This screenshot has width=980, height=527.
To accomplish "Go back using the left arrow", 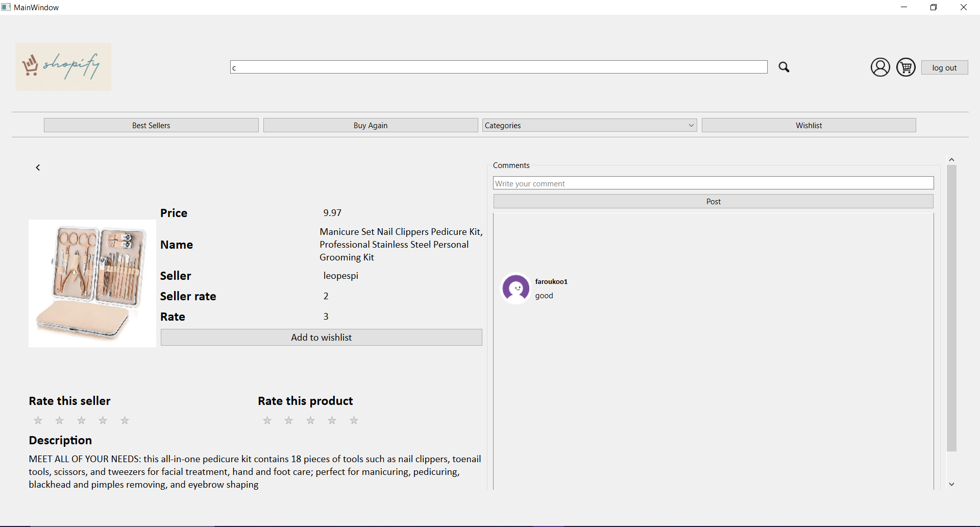I will tap(38, 167).
